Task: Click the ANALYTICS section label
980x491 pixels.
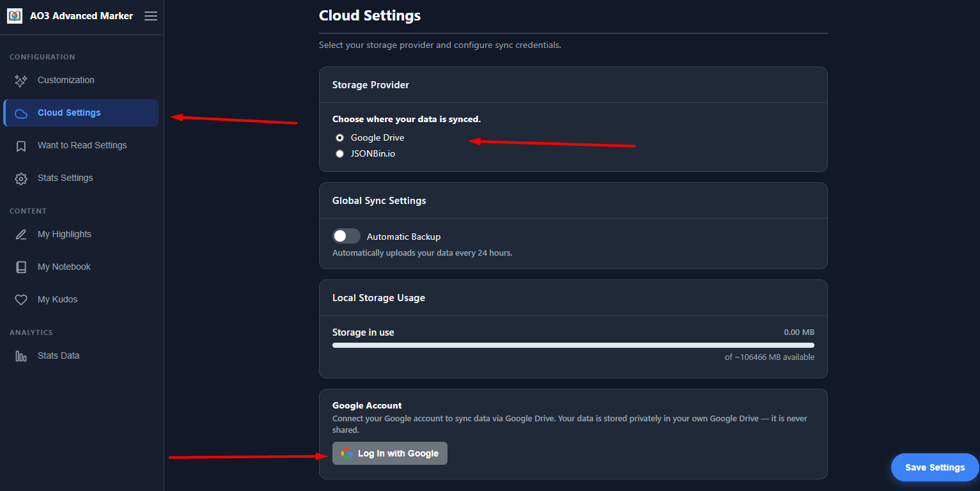Action: pyautogui.click(x=31, y=332)
